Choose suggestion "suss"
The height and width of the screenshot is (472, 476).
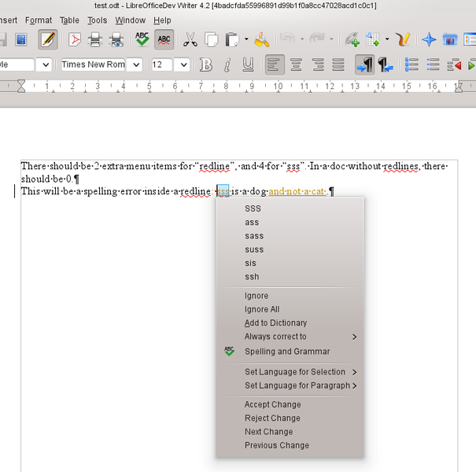point(290,249)
